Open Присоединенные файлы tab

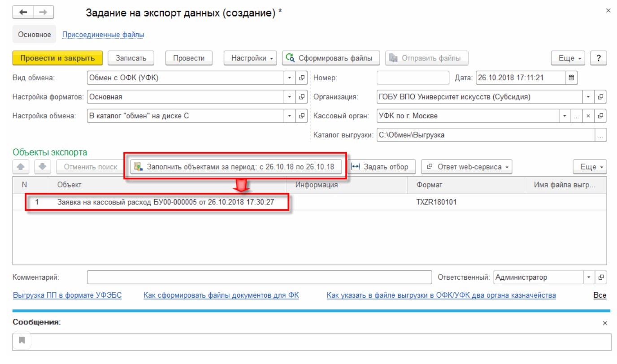[103, 35]
